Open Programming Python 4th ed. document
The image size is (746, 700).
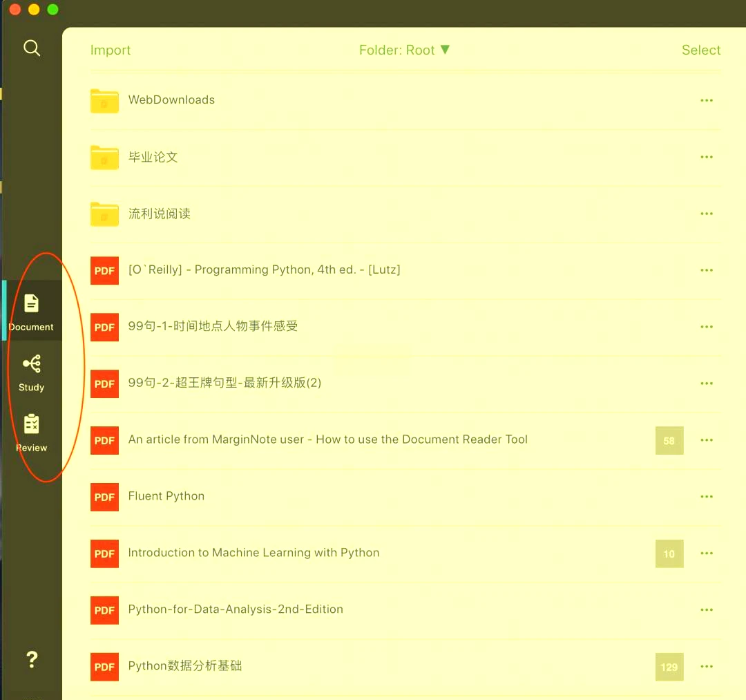point(264,270)
